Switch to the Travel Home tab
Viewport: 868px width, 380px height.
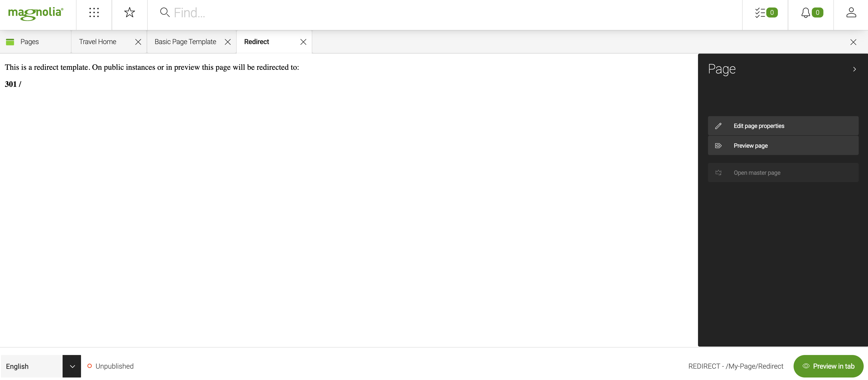click(x=97, y=42)
